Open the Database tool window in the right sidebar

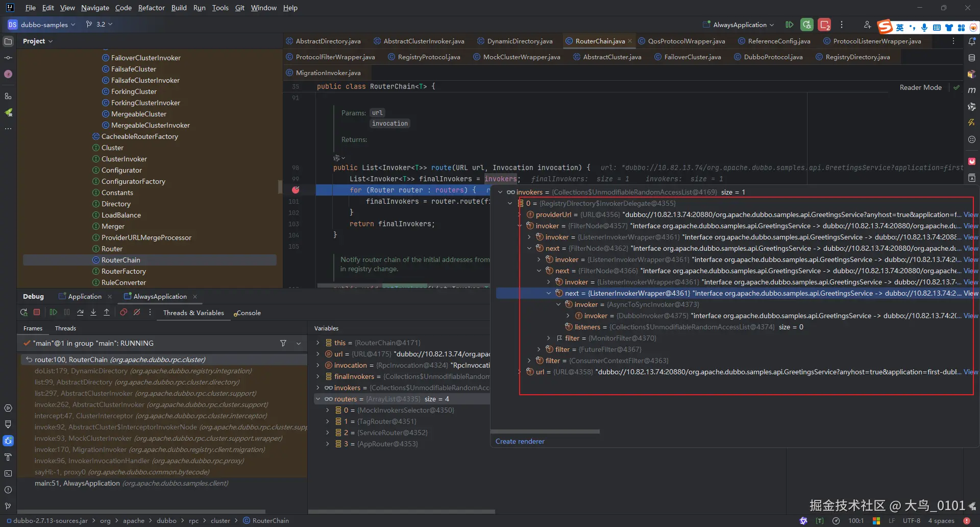(972, 58)
